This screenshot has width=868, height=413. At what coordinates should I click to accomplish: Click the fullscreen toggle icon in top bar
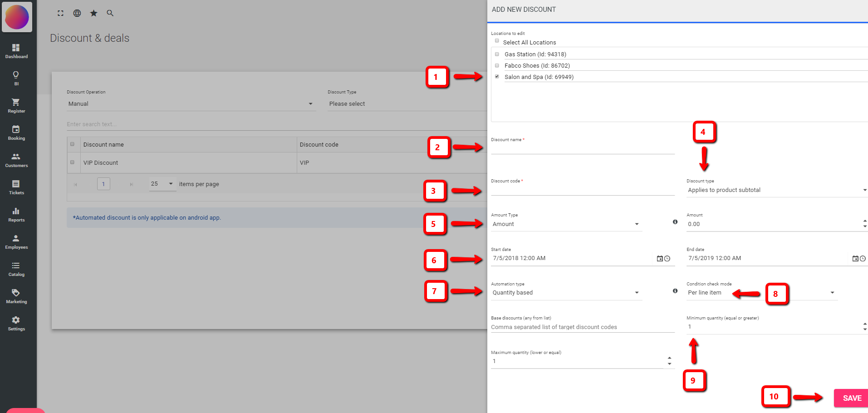60,13
